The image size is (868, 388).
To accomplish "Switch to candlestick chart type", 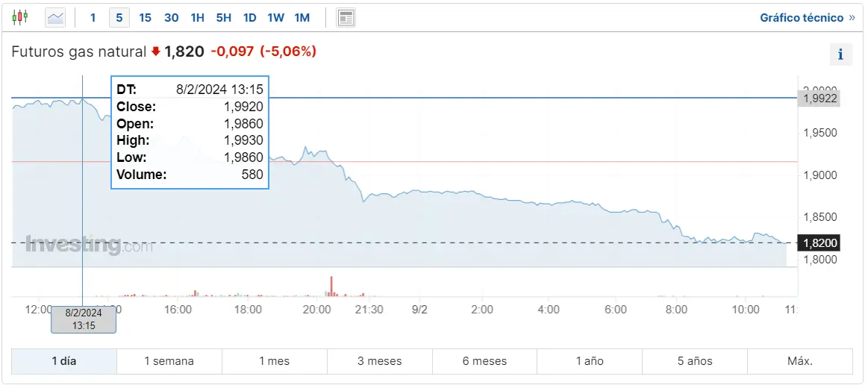I will tap(20, 17).
